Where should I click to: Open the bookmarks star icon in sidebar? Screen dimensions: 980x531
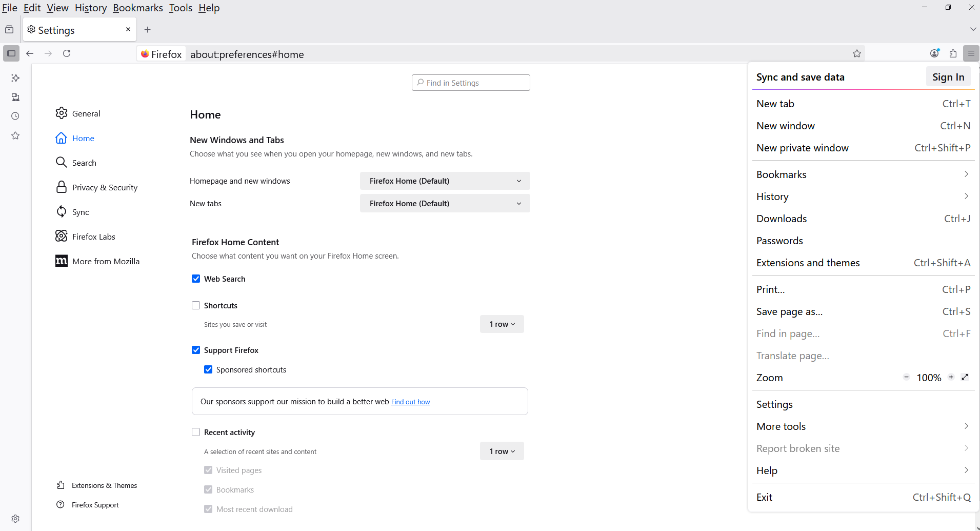coord(15,135)
